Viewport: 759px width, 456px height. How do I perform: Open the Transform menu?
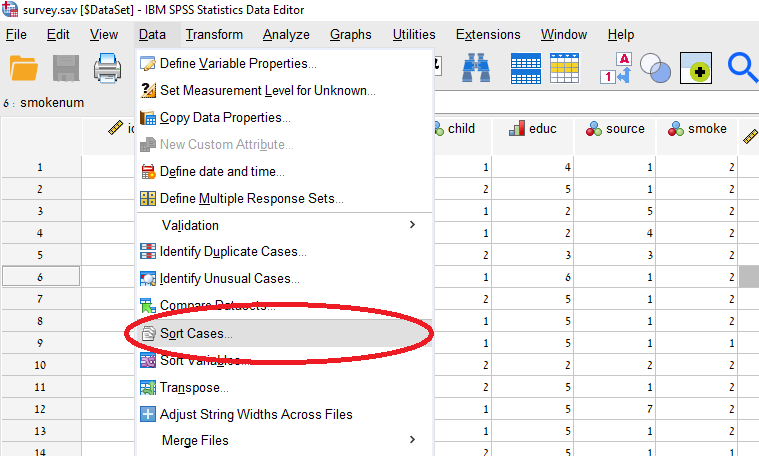(213, 34)
